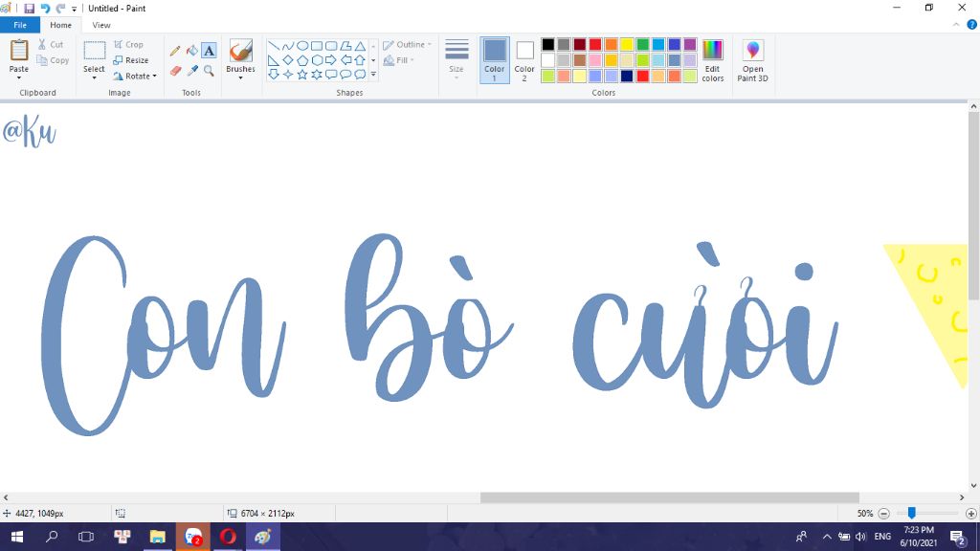Activate the Color 1 foreground selector

tap(495, 60)
